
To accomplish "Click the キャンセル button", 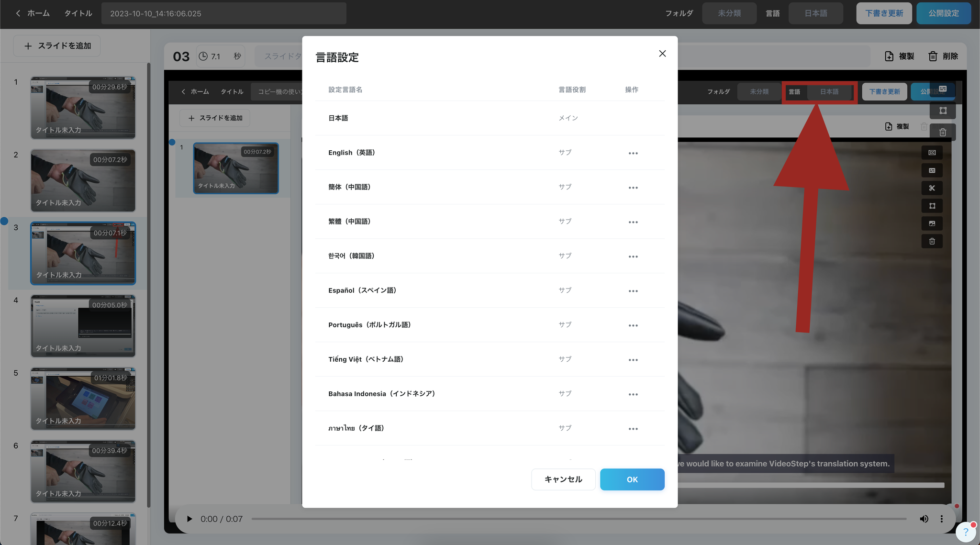I will (563, 479).
